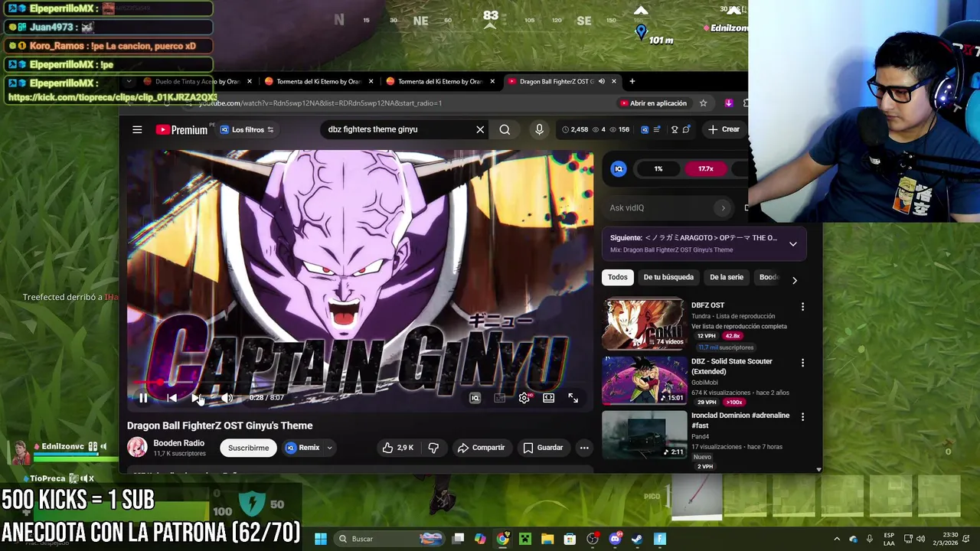Click the Suscribirme button
Screen dimensions: 980x551
pos(248,448)
